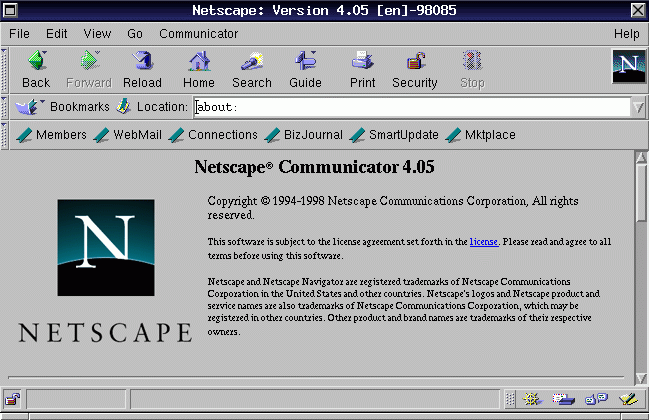Image resolution: width=649 pixels, height=420 pixels.
Task: Open the File menu
Action: 19,34
